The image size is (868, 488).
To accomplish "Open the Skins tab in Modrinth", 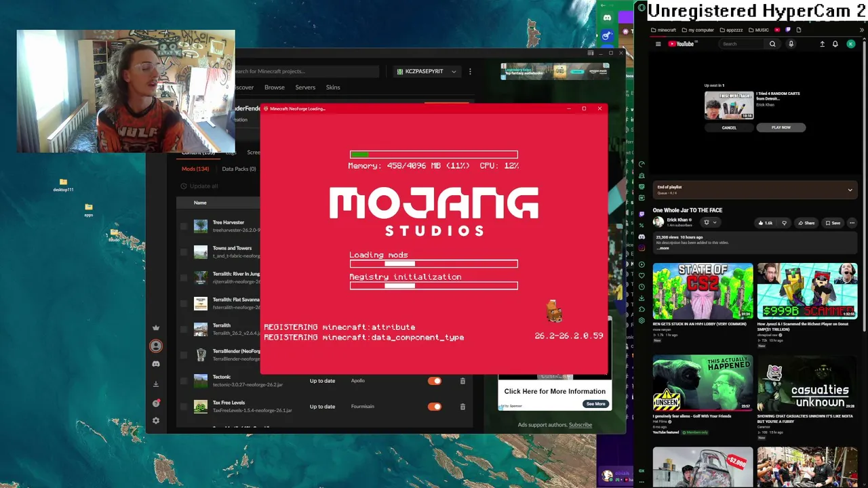I will click(x=333, y=87).
